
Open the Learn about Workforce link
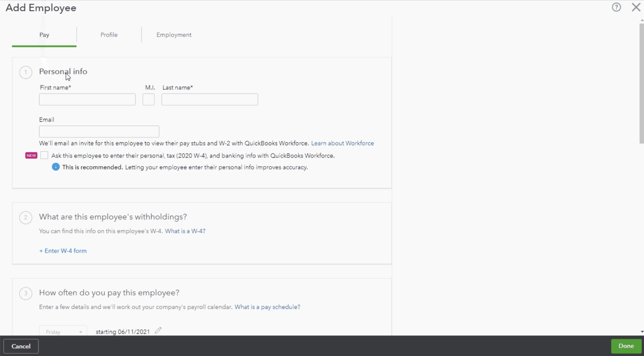coord(342,143)
